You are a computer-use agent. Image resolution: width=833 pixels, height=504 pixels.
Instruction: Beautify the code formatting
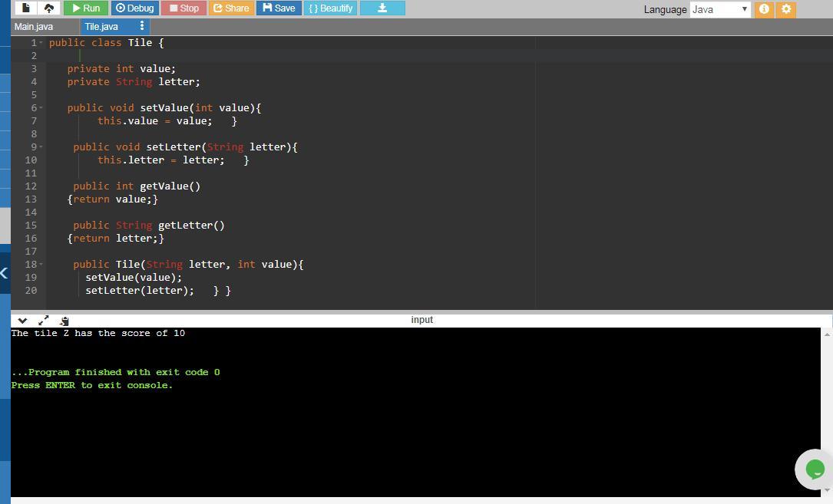tap(330, 8)
